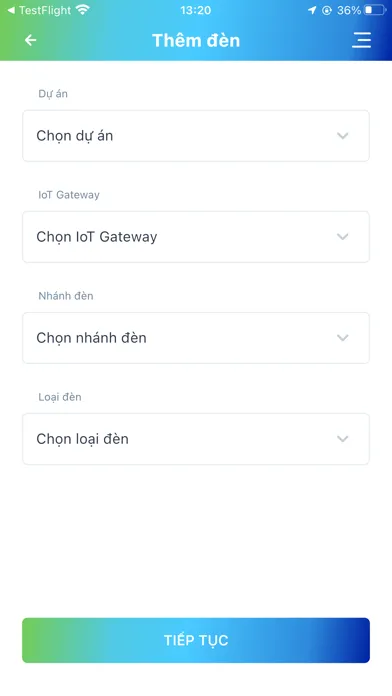The height and width of the screenshot is (696, 392).
Task: Tap the 13:20 clock in the status bar
Action: [x=196, y=10]
